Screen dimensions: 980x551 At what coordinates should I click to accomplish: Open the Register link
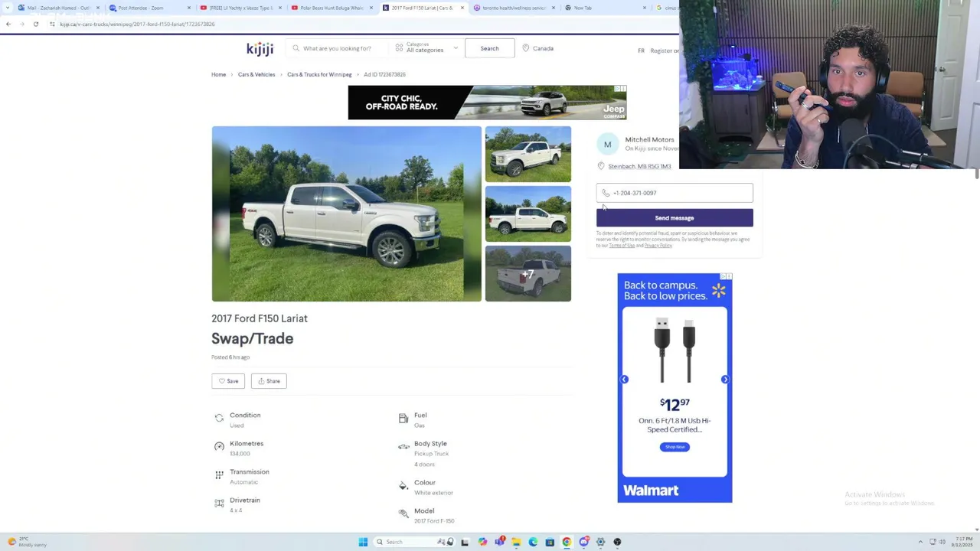(663, 51)
